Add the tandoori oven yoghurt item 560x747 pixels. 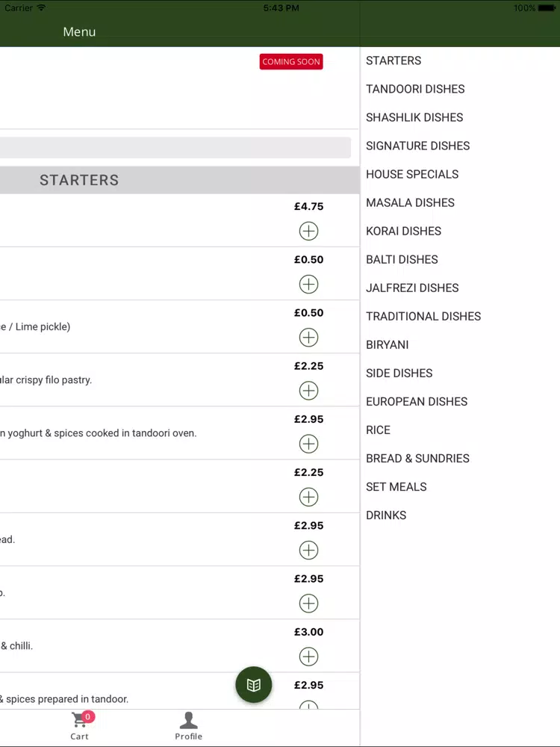coord(308,444)
